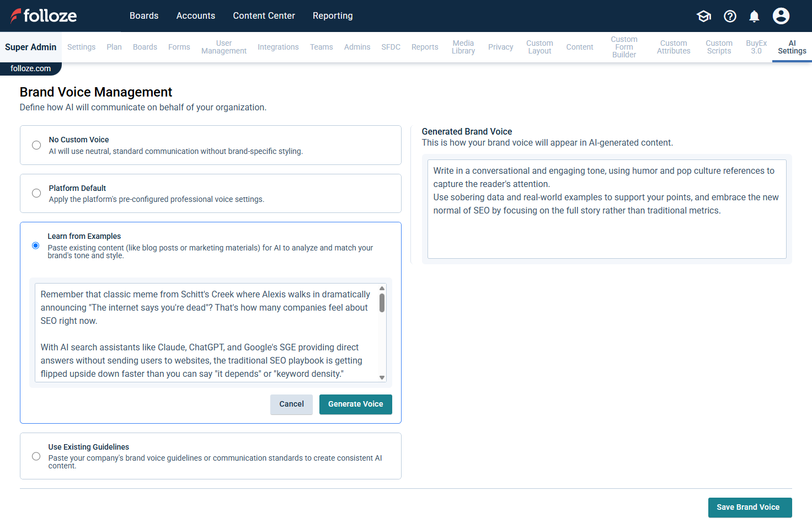
Task: Select Learn from Examples radio button
Action: [x=36, y=246]
